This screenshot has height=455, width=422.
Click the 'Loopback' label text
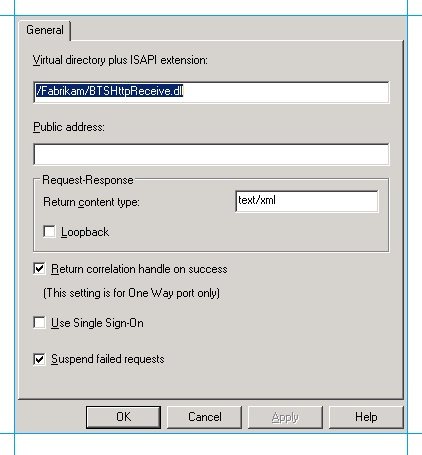(85, 232)
